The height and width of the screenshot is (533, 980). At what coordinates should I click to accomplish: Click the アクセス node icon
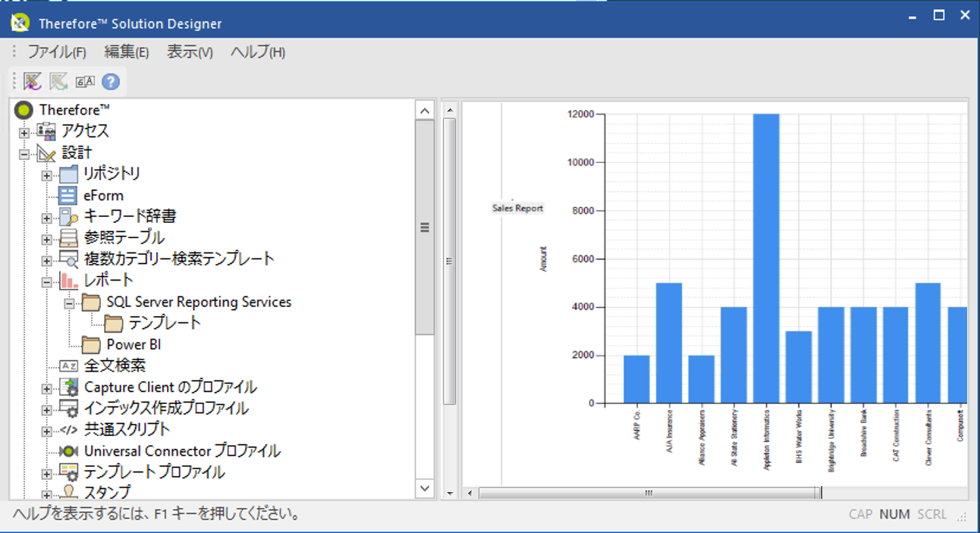pyautogui.click(x=46, y=131)
